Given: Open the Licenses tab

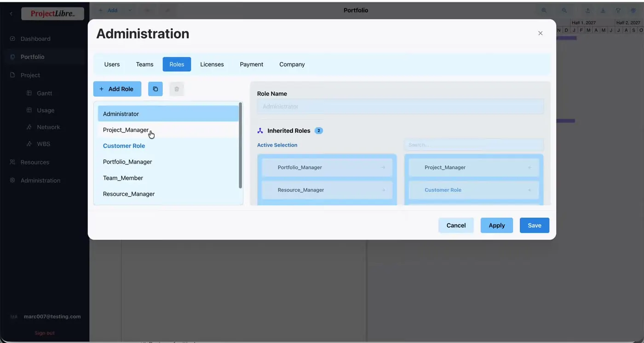Looking at the screenshot, I should click(212, 64).
